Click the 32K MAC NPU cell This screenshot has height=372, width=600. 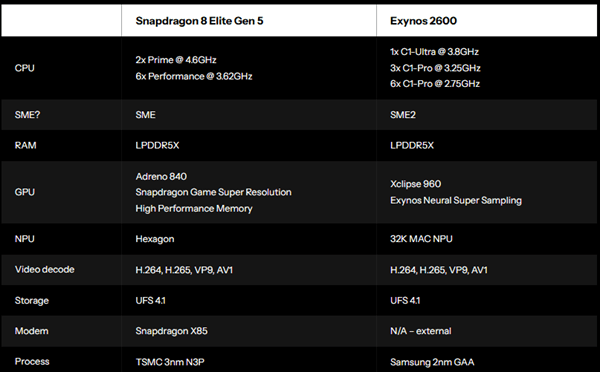click(x=421, y=239)
